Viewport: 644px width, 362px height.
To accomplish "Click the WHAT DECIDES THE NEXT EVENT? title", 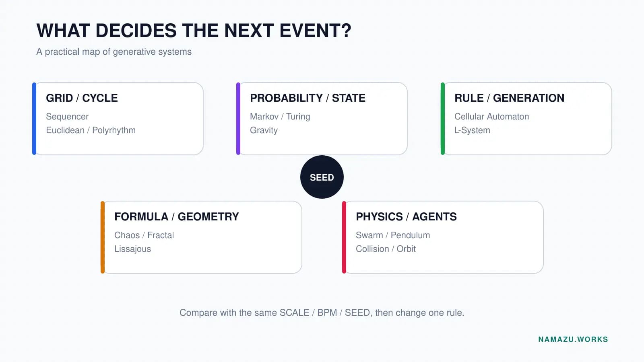I will click(194, 31).
